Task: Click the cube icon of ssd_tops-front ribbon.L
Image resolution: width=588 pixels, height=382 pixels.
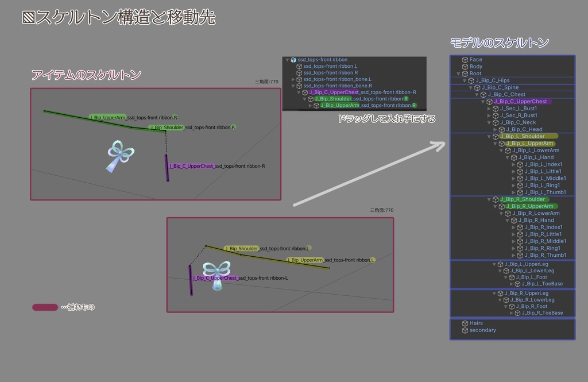Action: tap(299, 66)
